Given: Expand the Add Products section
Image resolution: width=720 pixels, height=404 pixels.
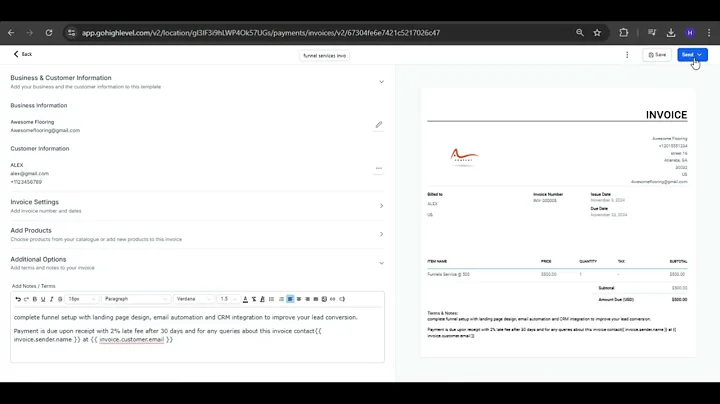Looking at the screenshot, I should click(381, 234).
